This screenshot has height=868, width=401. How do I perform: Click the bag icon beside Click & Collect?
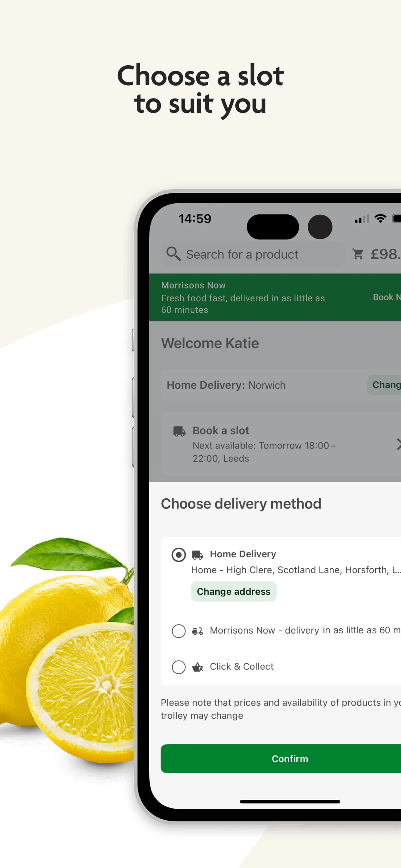(x=198, y=666)
